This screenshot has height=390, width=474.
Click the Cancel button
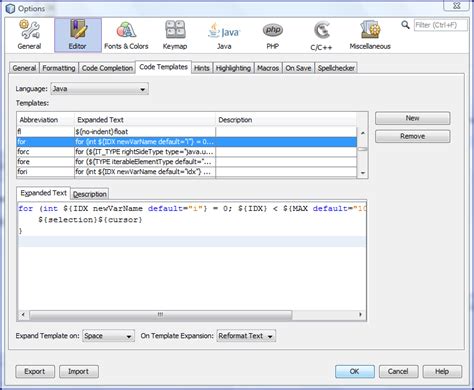tap(398, 371)
